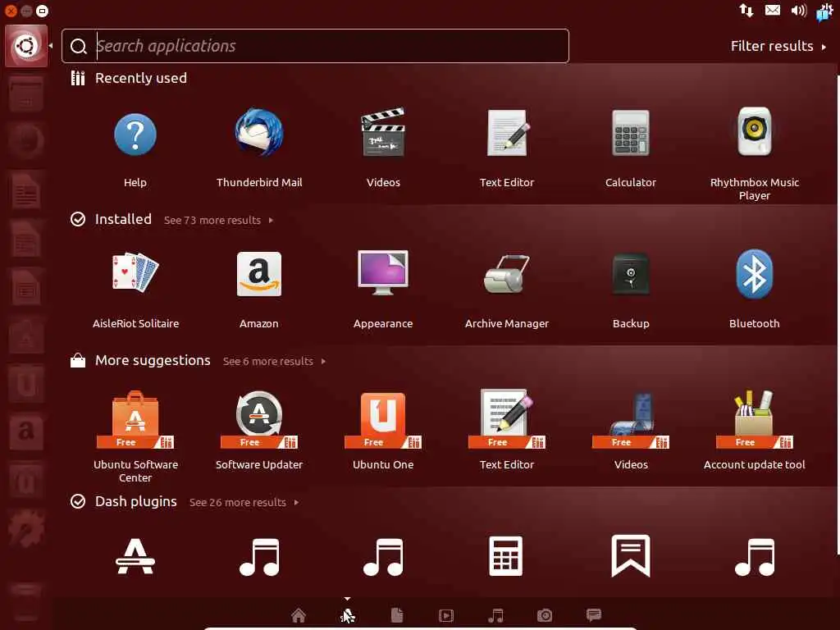Open Videos in Recently used

click(383, 133)
